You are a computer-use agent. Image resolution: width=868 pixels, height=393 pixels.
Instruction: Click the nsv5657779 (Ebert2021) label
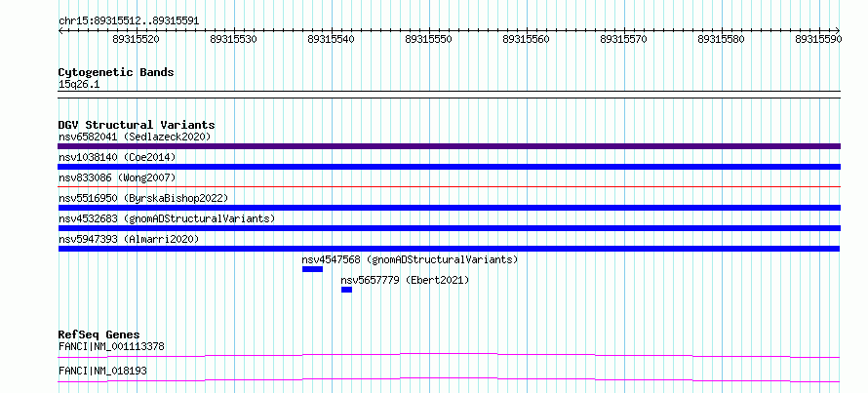405,280
